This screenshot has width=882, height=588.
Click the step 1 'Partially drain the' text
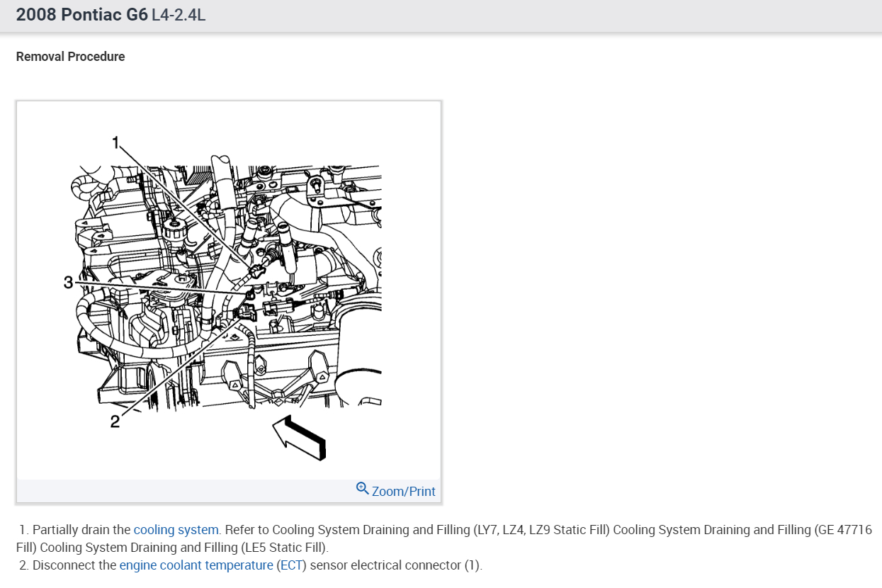(x=81, y=529)
